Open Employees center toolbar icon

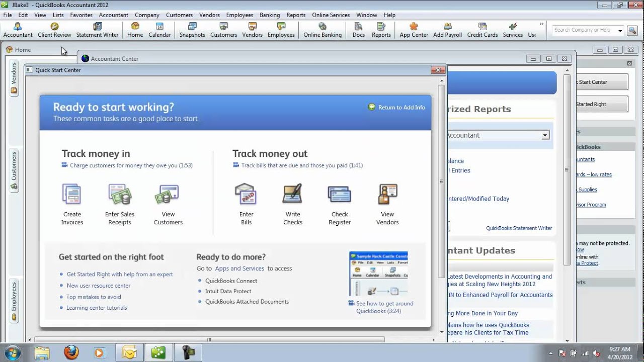281,30
